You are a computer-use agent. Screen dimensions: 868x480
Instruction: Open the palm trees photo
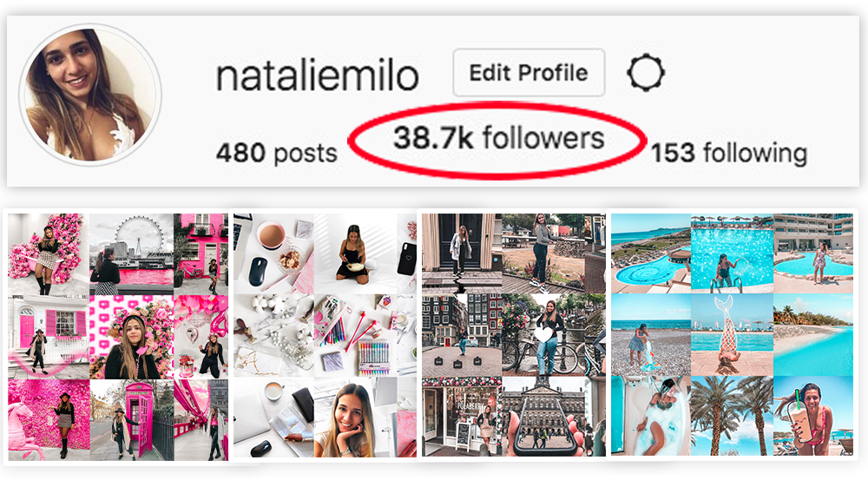coord(731,416)
